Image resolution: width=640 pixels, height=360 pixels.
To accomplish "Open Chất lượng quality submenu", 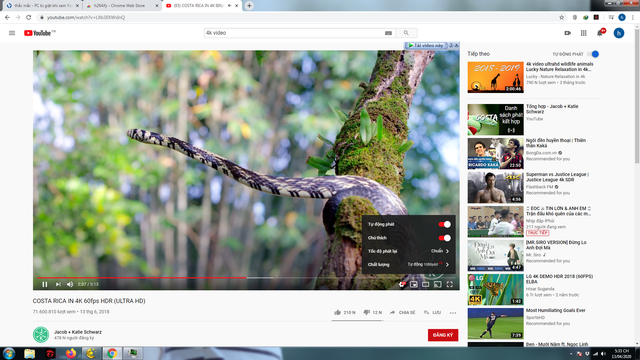I will pyautogui.click(x=409, y=264).
